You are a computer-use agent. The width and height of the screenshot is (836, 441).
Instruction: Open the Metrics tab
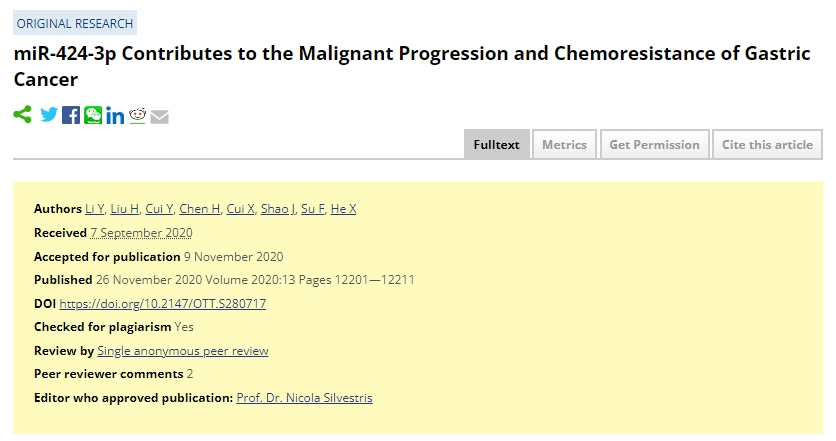click(564, 145)
